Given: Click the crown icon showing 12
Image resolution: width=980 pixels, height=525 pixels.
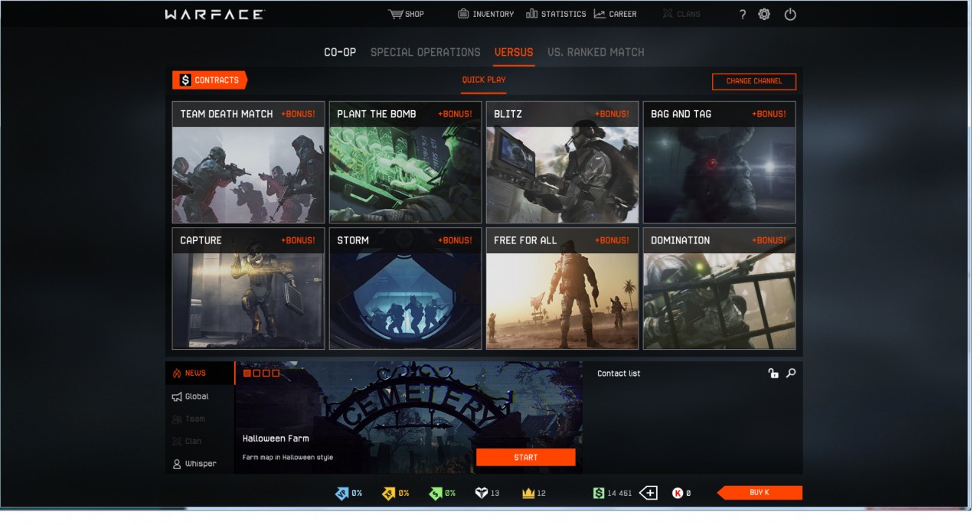Looking at the screenshot, I should (x=528, y=494).
